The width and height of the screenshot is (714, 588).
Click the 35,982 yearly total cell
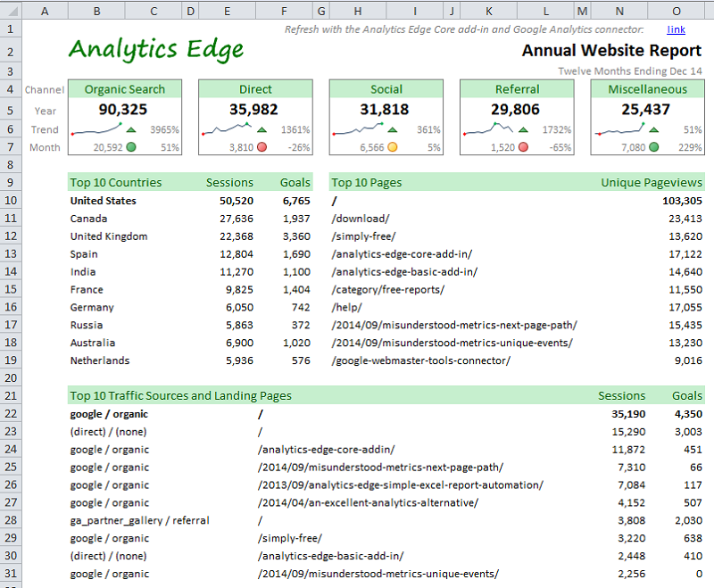253,109
